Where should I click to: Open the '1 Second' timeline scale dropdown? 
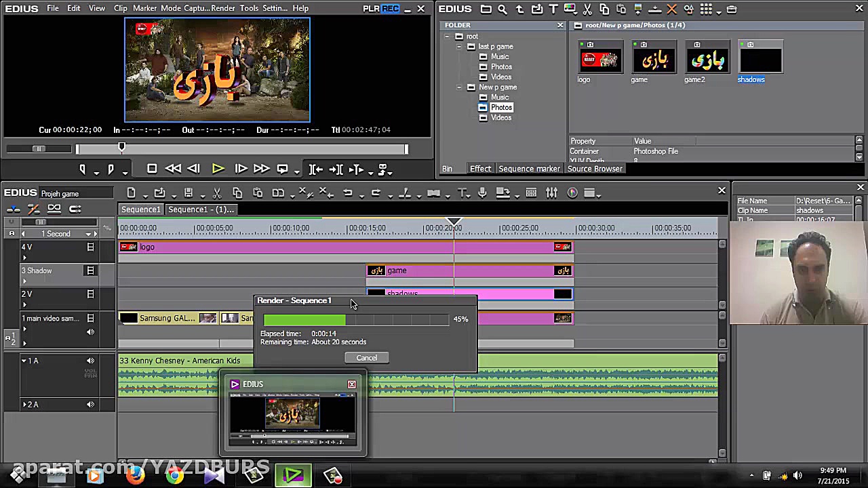coord(88,234)
